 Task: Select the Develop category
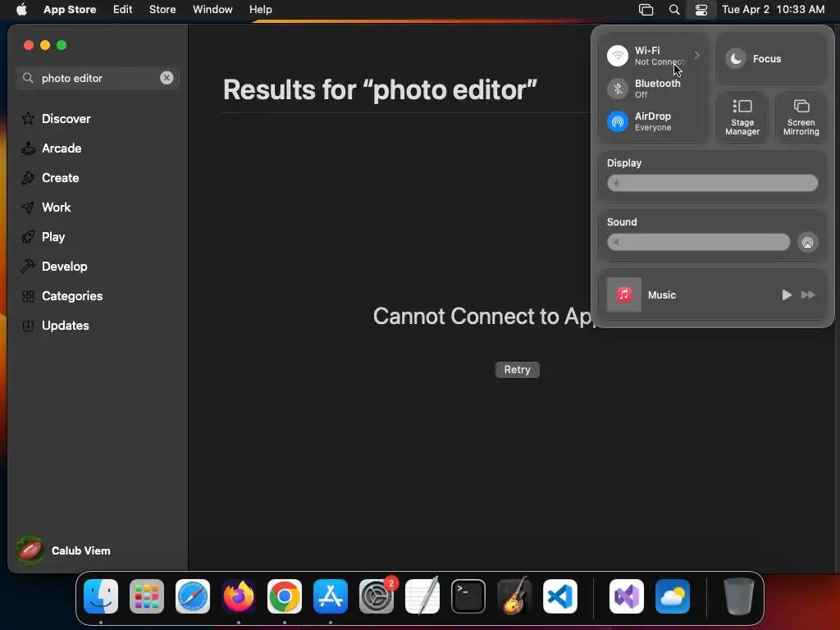[x=54, y=267]
